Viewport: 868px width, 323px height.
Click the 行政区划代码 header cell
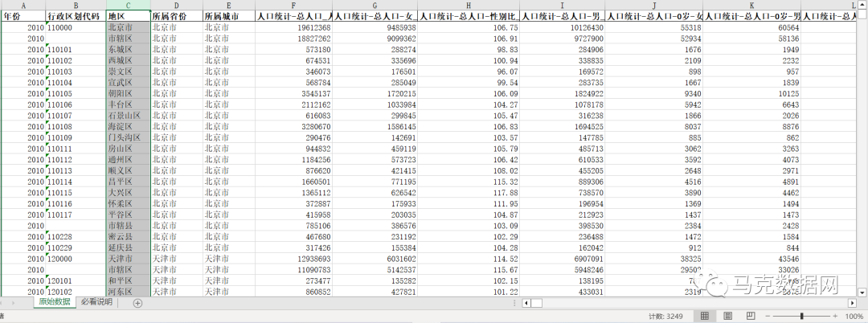pyautogui.click(x=76, y=16)
